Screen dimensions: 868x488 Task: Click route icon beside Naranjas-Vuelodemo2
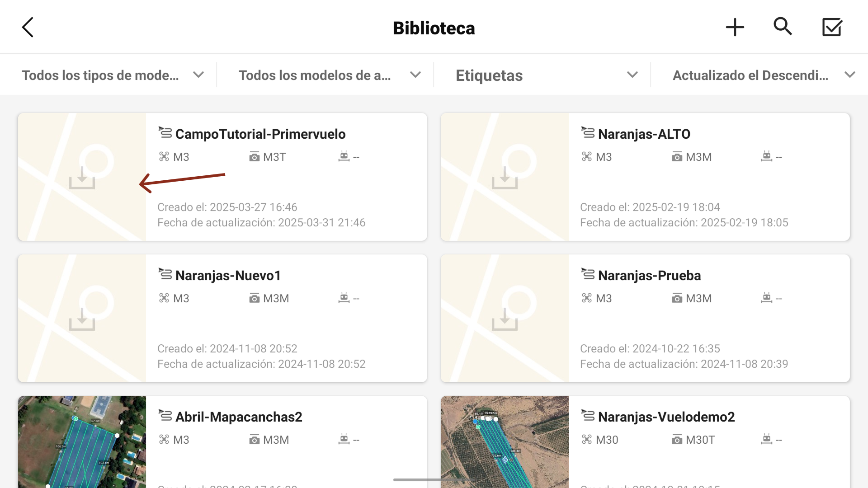pyautogui.click(x=588, y=415)
